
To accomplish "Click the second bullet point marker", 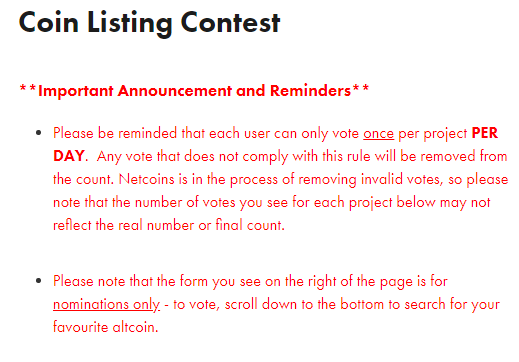I will pos(39,281).
